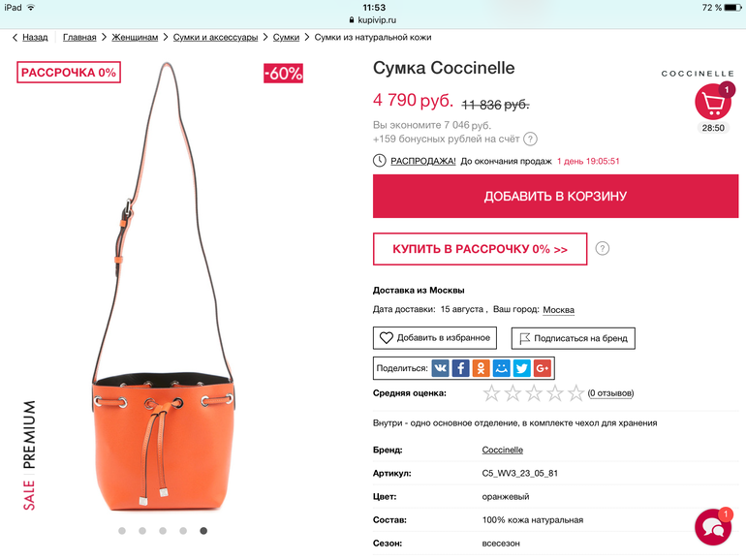Go to Сумки и аксессуары breadcrumb
Viewport: 746px width, 560px height.
click(215, 38)
